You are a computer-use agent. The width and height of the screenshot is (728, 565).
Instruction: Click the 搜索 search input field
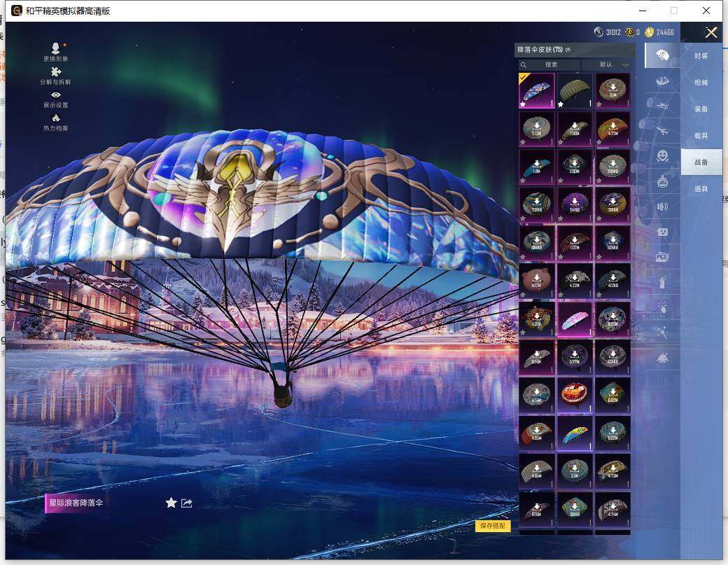(x=549, y=64)
